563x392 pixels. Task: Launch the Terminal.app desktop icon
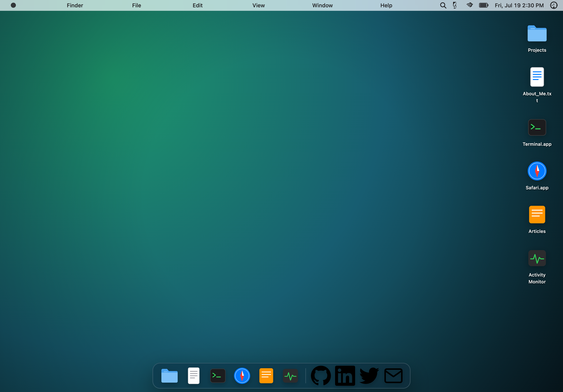click(537, 127)
